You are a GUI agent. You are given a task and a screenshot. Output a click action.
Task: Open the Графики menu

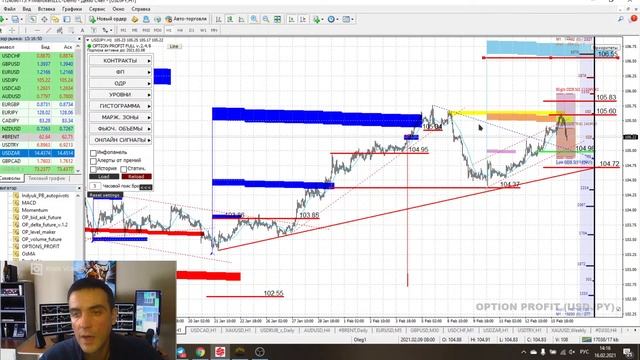click(72, 9)
